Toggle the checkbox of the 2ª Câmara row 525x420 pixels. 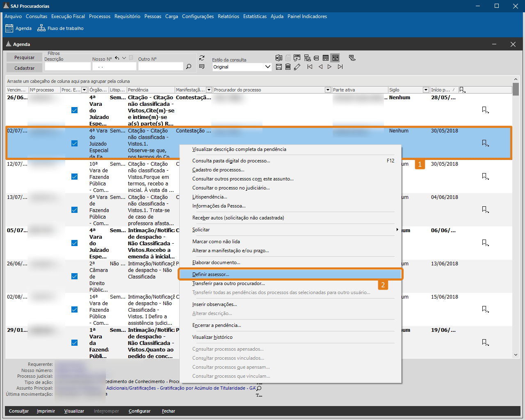coord(74,276)
